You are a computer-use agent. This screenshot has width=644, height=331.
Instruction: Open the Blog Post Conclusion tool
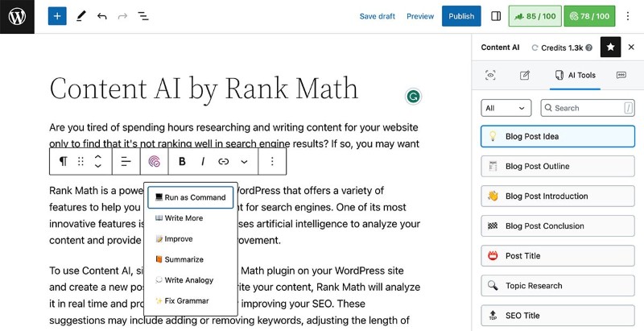(558, 225)
